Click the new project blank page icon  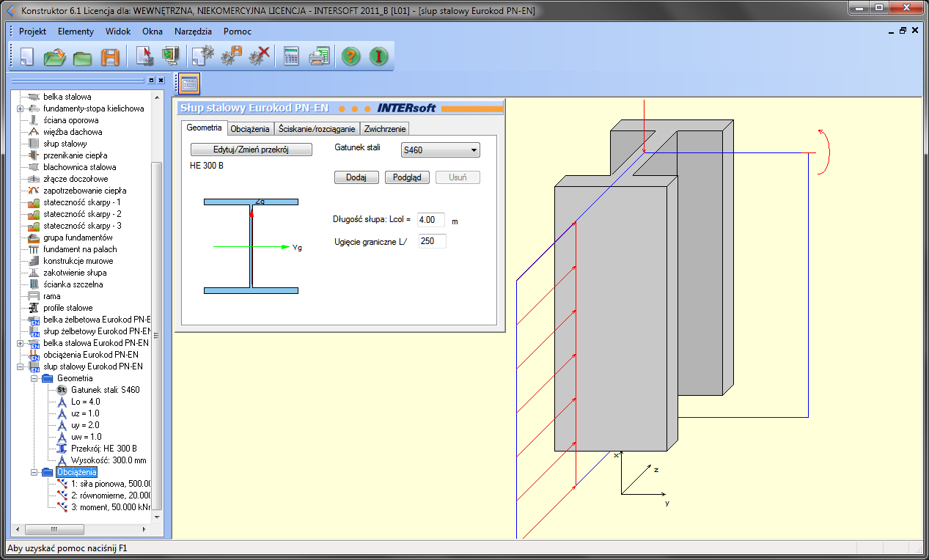click(x=27, y=56)
